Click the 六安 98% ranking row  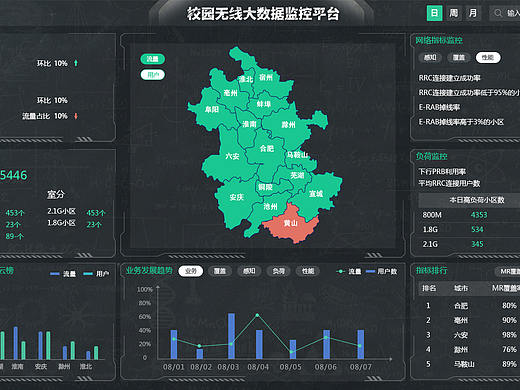tap(469, 335)
